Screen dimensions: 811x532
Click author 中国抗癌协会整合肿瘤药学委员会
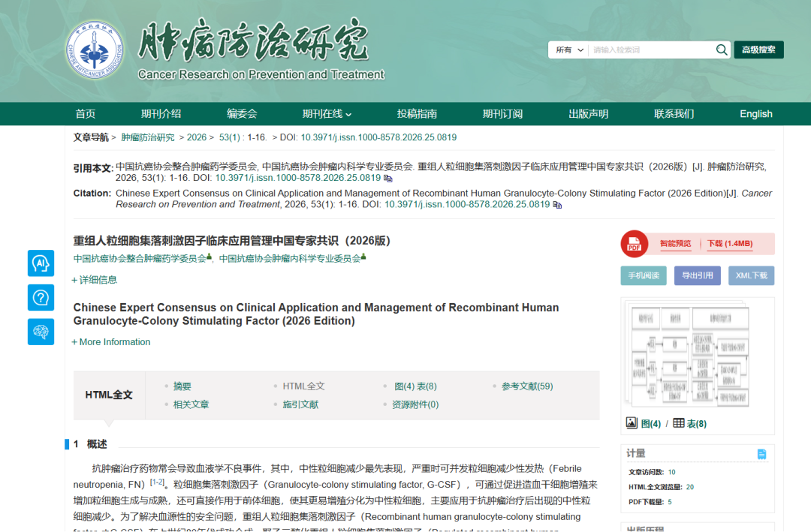(140, 259)
